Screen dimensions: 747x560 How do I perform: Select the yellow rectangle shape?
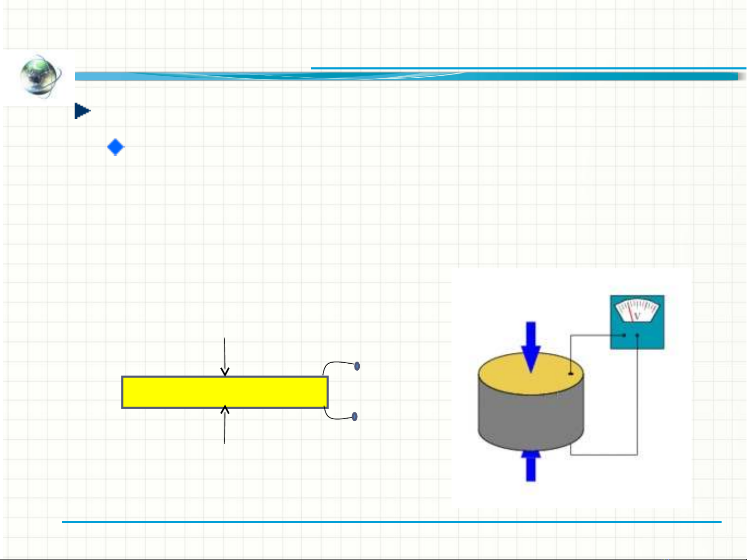[224, 392]
